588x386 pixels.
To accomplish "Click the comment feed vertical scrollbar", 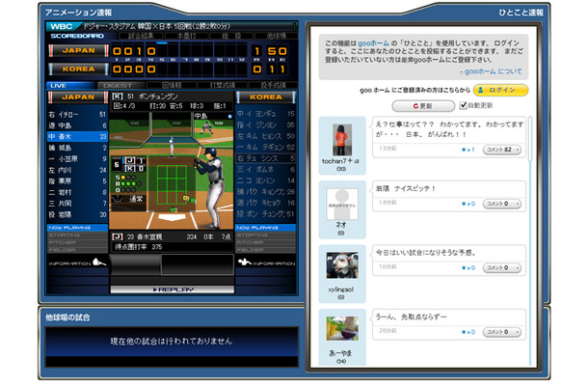I will pos(530,240).
